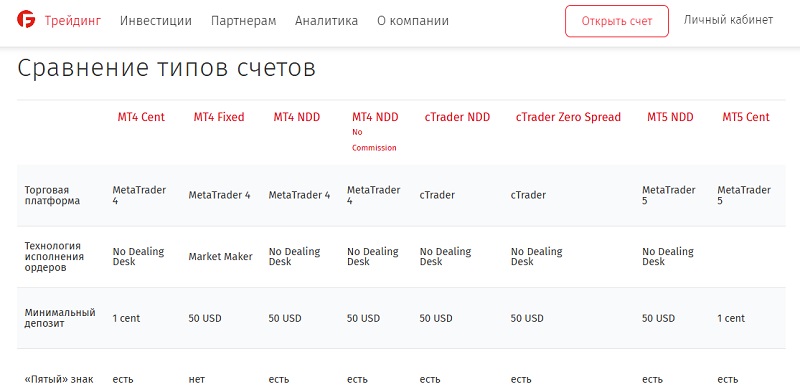This screenshot has width=800, height=392.
Task: Open the Партнерам menu
Action: tap(243, 21)
